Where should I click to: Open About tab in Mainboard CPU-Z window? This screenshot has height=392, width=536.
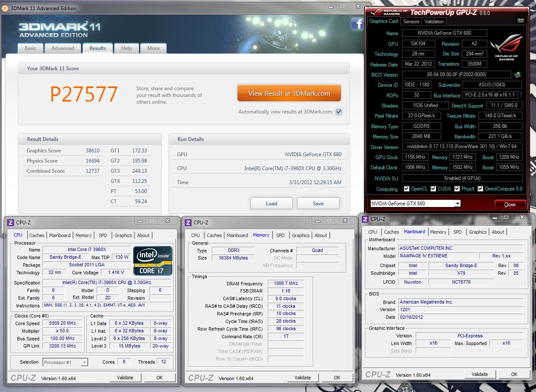pyautogui.click(x=498, y=232)
